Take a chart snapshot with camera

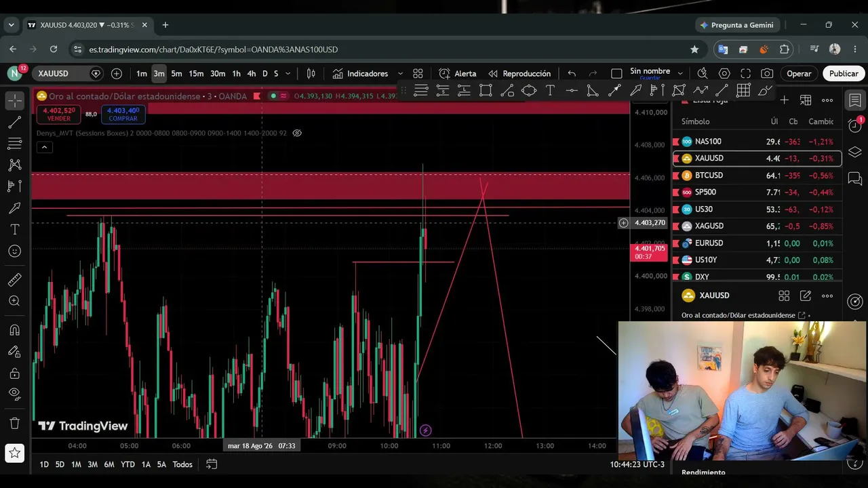(x=767, y=73)
